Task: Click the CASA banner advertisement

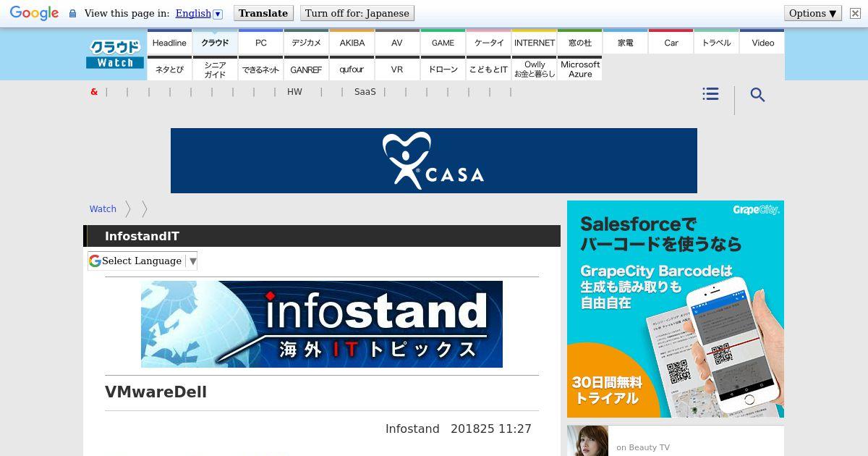Action: tap(434, 161)
